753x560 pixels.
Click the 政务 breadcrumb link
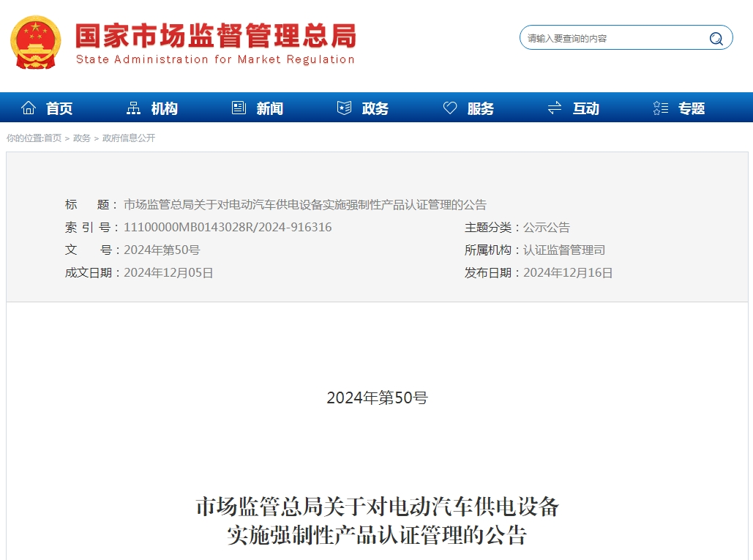[81, 138]
